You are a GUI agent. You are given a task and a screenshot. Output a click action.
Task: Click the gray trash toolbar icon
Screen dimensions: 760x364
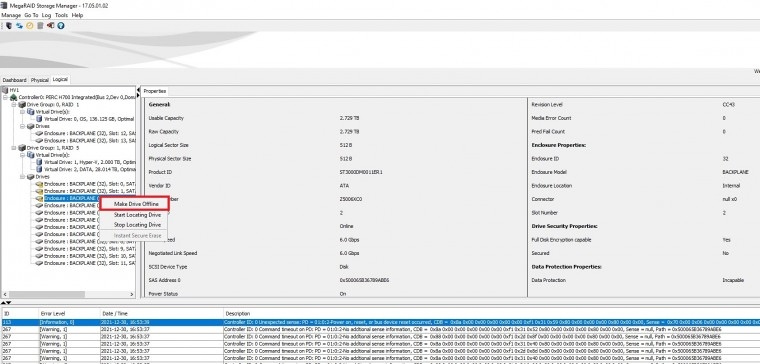coord(40,26)
